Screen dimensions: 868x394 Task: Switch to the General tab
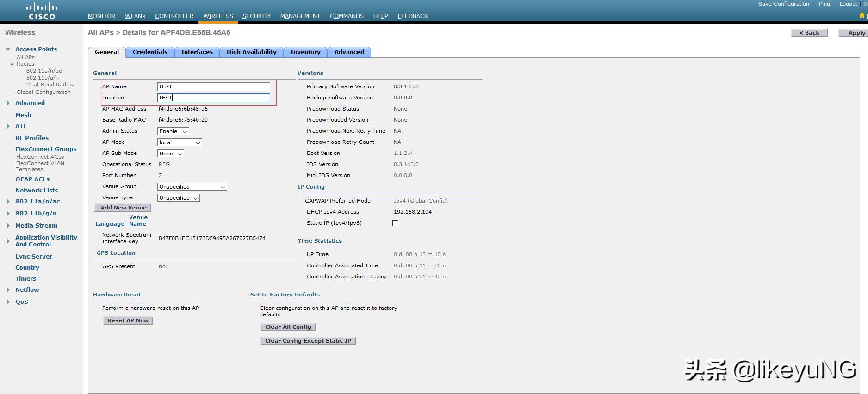(x=107, y=52)
